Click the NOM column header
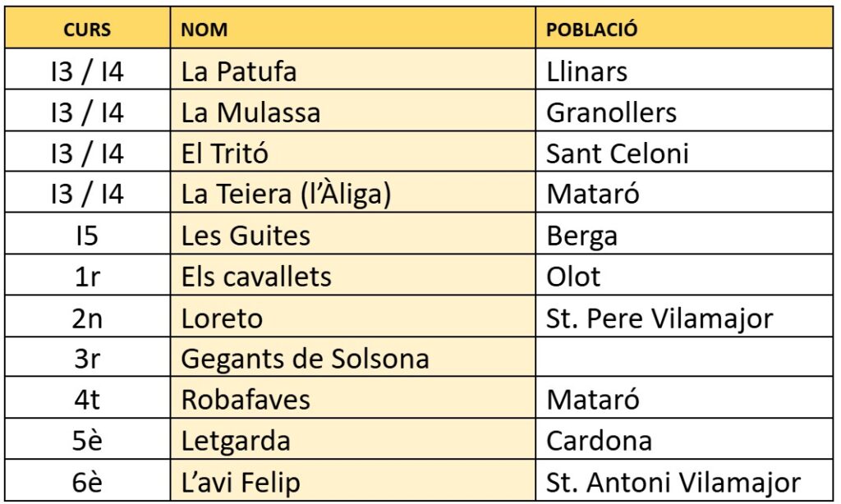Screen dimensions: 841x504 coord(205,30)
